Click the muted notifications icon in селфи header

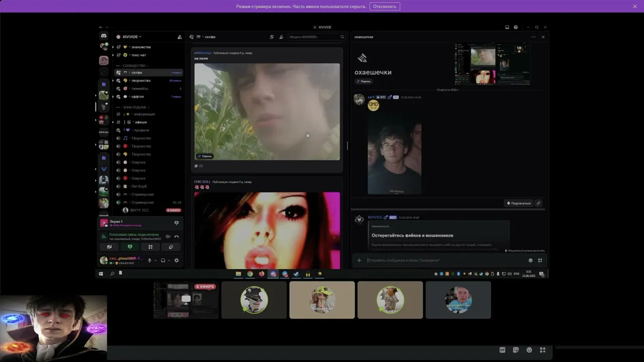click(x=272, y=37)
